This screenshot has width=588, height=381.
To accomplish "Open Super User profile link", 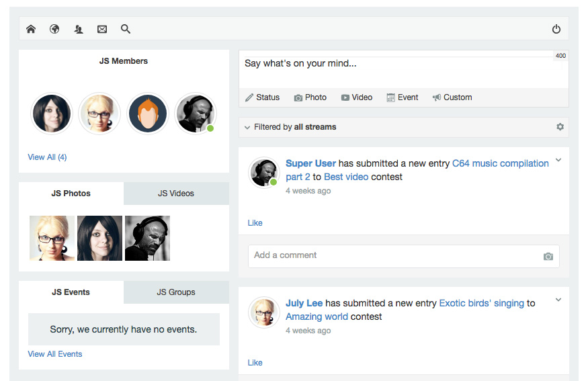I will [x=310, y=163].
